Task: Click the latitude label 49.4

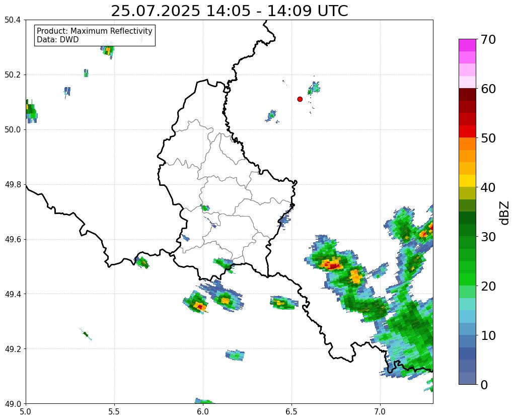Action: click(x=13, y=294)
